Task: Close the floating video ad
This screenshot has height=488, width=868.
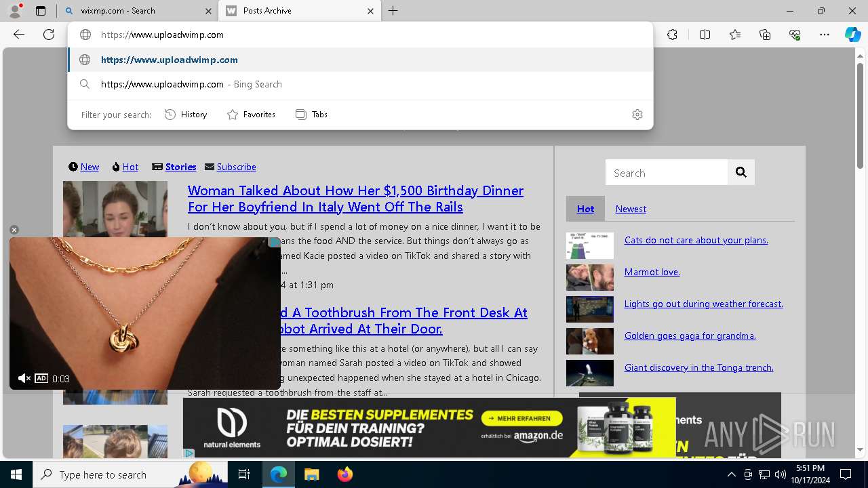Action: [14, 230]
